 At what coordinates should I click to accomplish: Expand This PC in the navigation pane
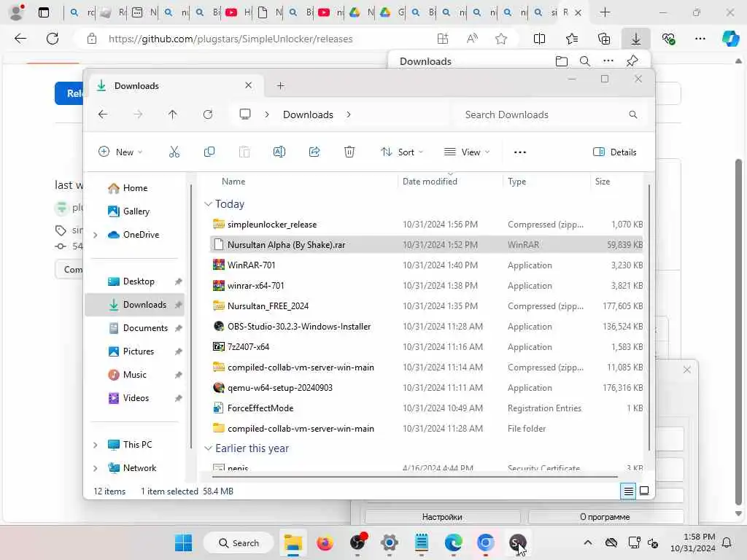point(96,445)
